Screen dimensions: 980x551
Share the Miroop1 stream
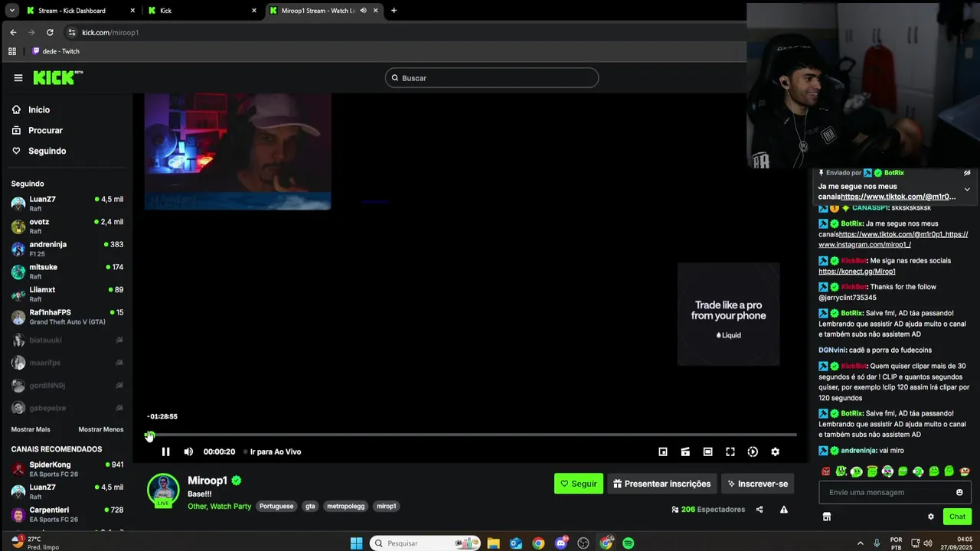coord(759,509)
